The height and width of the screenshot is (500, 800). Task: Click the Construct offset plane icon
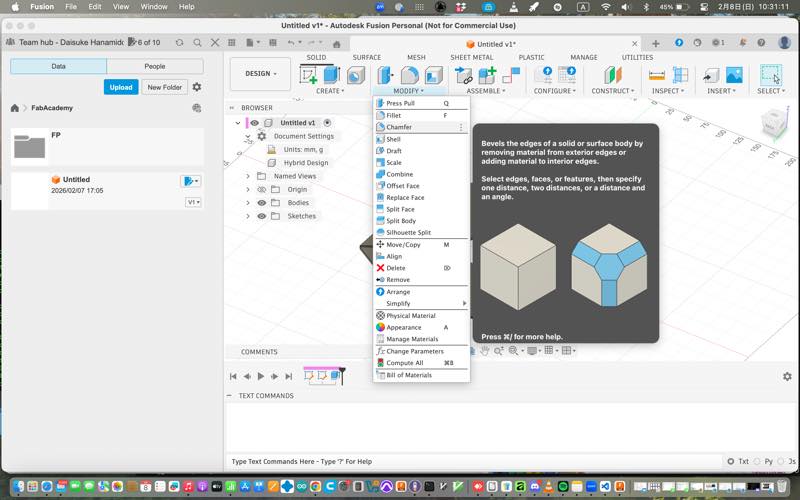[613, 75]
